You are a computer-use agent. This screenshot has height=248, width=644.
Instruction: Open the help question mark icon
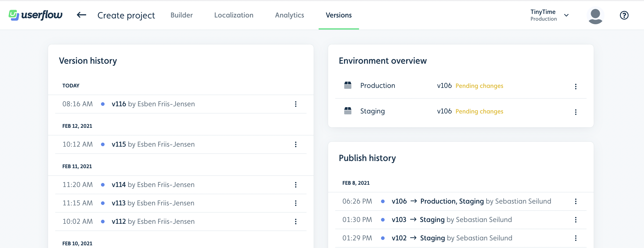pyautogui.click(x=624, y=15)
